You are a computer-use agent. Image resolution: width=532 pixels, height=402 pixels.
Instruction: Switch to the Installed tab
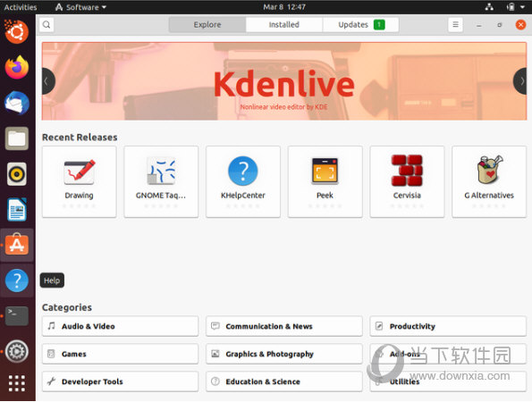(284, 25)
